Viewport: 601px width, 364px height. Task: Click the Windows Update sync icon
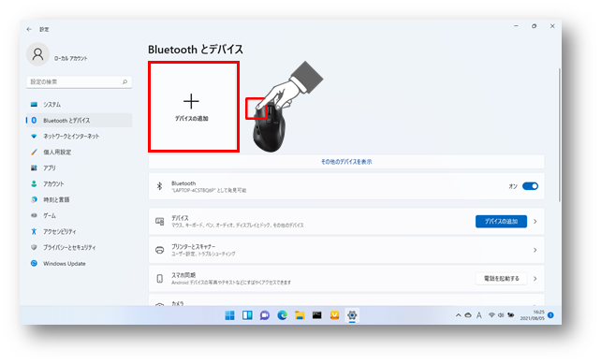click(x=34, y=264)
